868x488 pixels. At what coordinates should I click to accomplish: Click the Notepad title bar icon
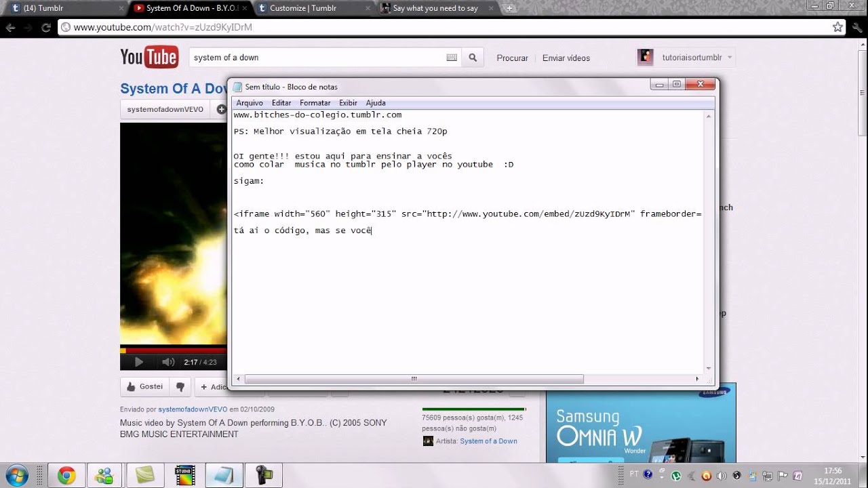click(237, 87)
